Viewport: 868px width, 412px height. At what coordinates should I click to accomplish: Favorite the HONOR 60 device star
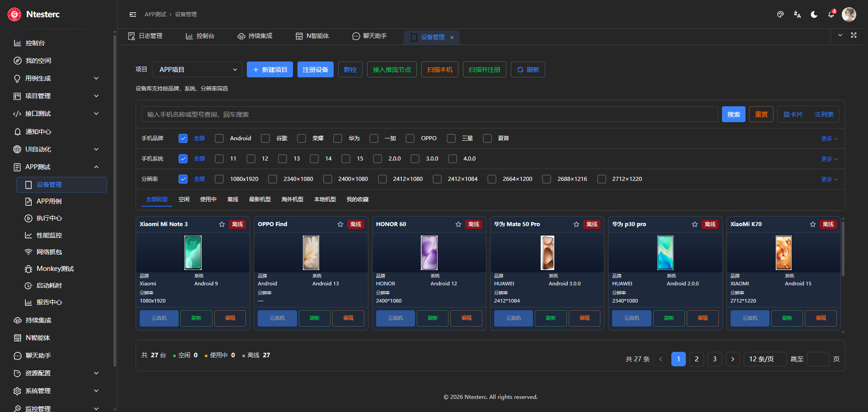coord(458,224)
